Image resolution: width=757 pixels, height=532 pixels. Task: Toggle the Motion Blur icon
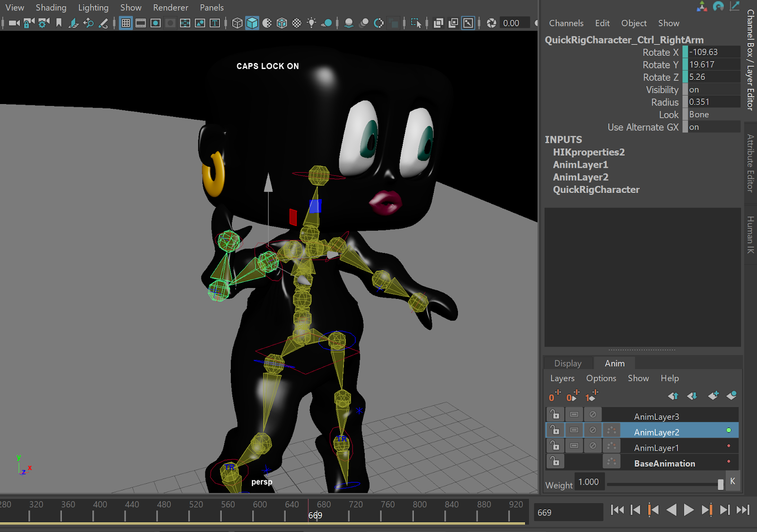[364, 23]
